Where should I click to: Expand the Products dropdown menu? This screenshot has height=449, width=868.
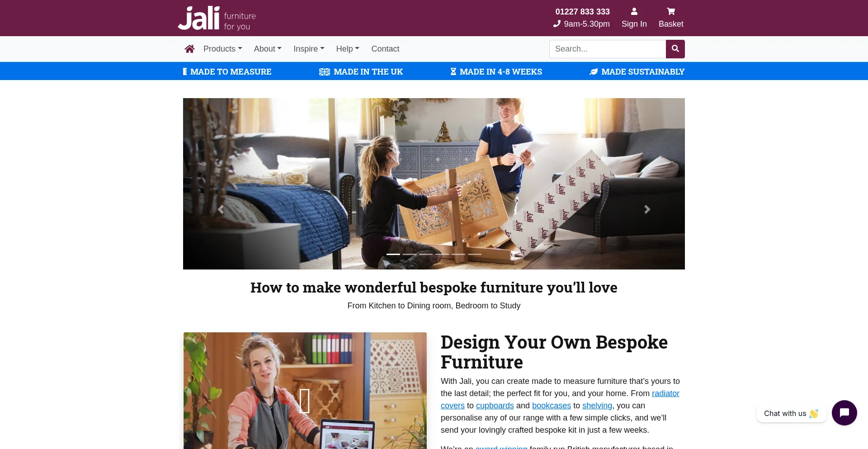(x=222, y=49)
